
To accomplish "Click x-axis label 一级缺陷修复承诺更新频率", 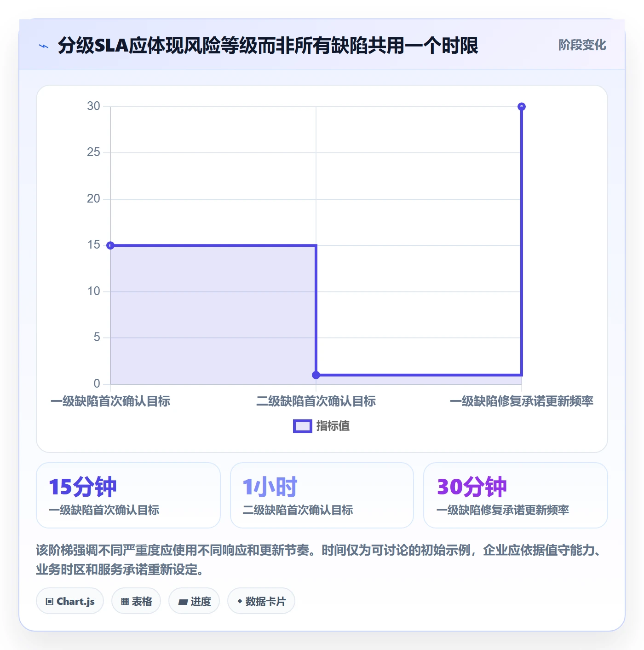I will 522,401.
